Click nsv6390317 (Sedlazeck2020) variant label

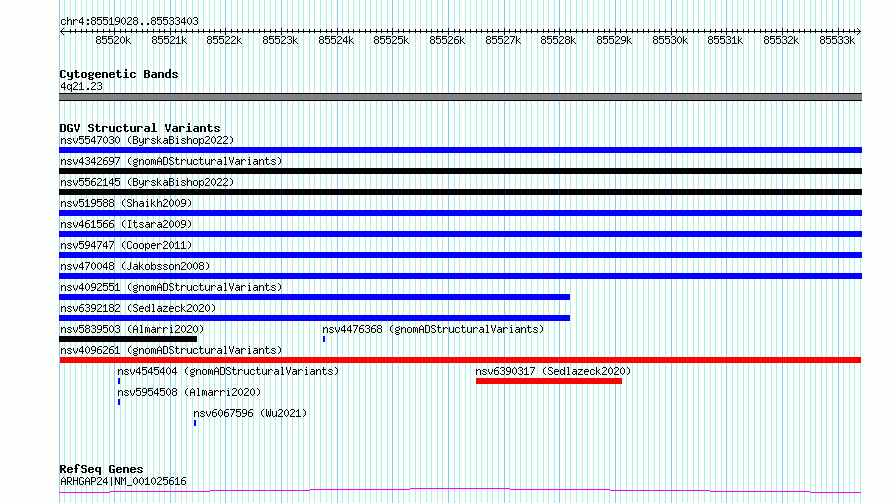[553, 371]
